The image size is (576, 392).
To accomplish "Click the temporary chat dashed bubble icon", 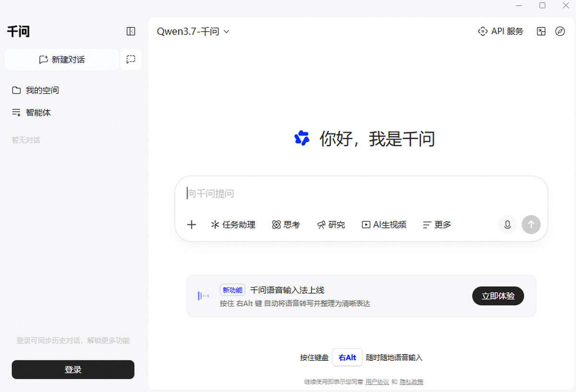I will tap(131, 59).
